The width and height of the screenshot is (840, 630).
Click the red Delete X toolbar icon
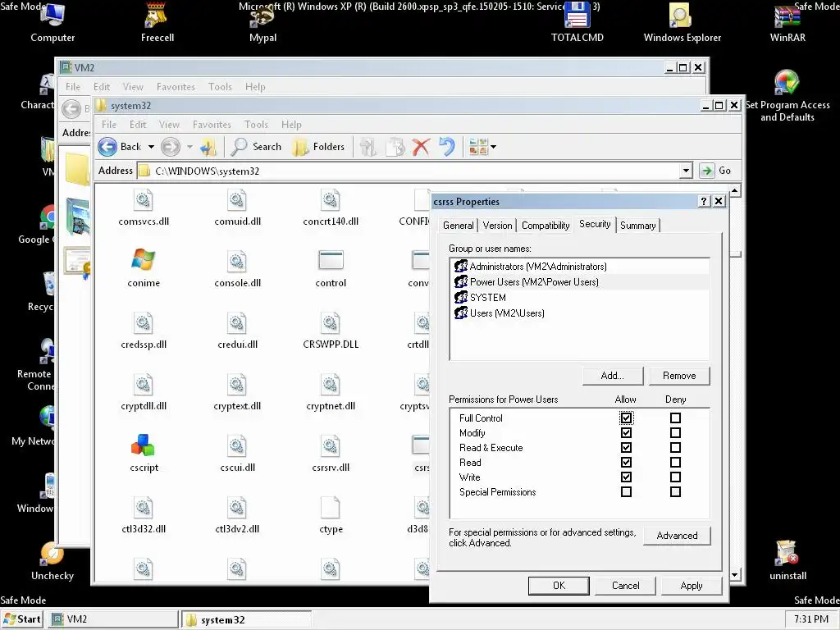tap(421, 147)
